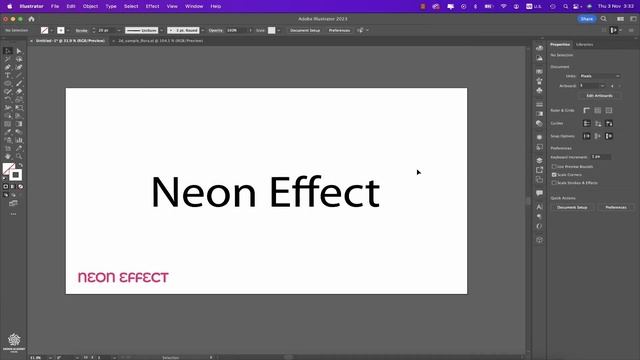The height and width of the screenshot is (360, 640).
Task: Click the Fill swatch in toolbar
Action: pos(8,168)
